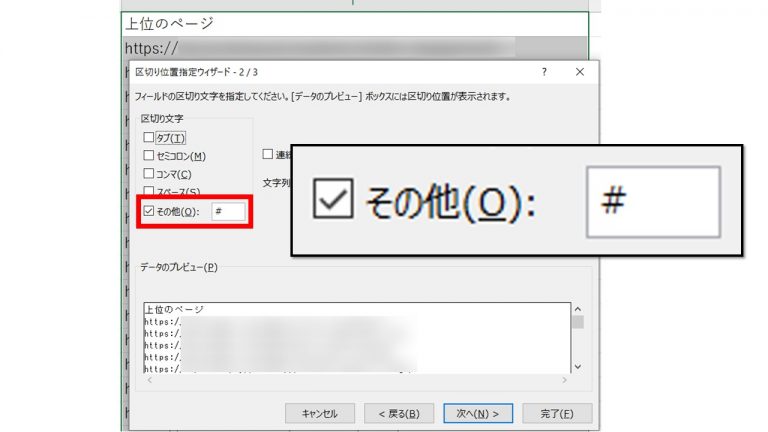Toggle the スペース(S) delimiter checkbox
Image resolution: width=768 pixels, height=432 pixels.
coord(149,190)
